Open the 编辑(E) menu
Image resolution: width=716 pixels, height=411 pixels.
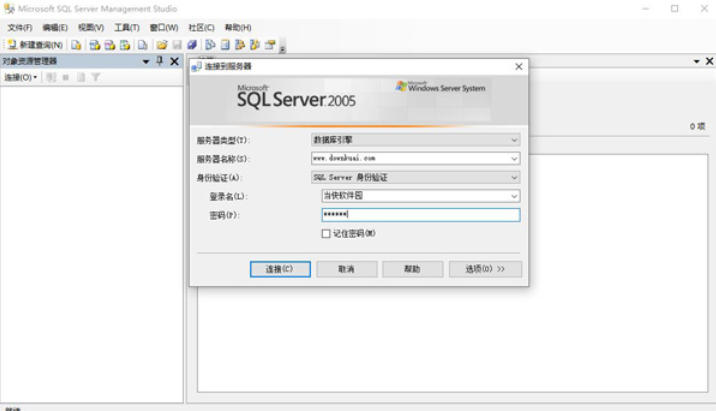click(55, 28)
